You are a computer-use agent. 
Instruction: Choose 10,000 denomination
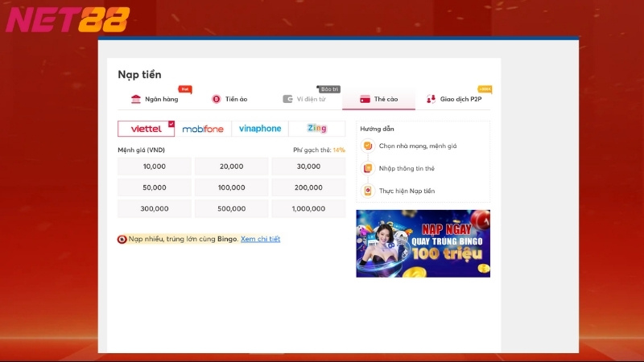click(x=155, y=167)
